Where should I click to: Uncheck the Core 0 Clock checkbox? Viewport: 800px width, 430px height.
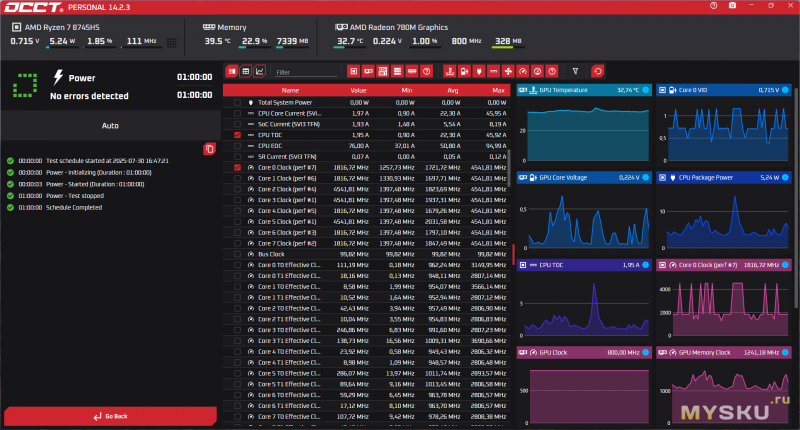[237, 167]
